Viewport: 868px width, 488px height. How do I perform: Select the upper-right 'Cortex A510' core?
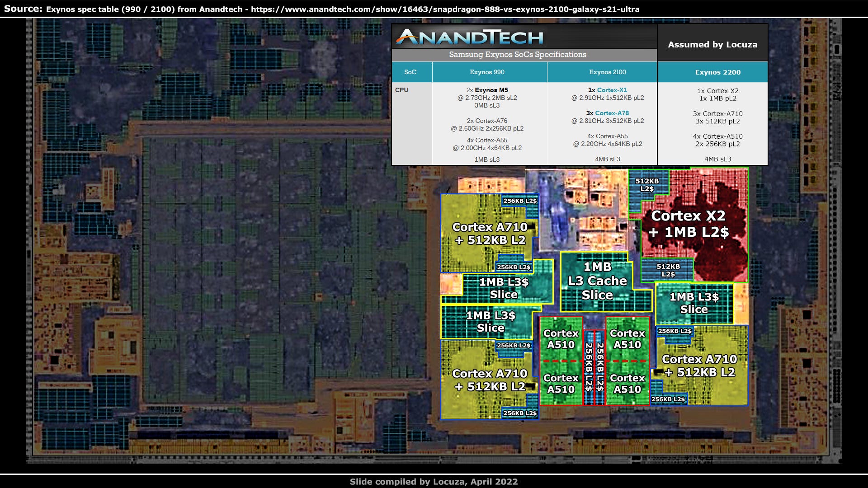pos(627,339)
